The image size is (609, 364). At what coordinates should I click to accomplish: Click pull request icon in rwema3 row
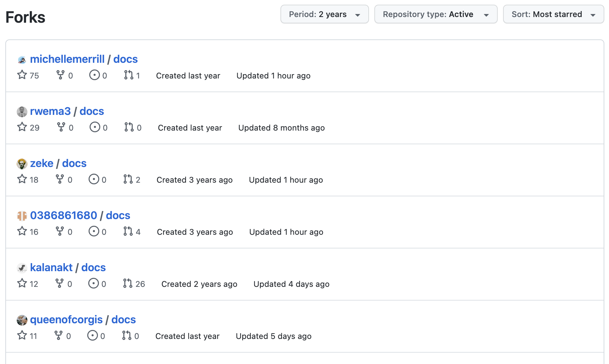[129, 127]
